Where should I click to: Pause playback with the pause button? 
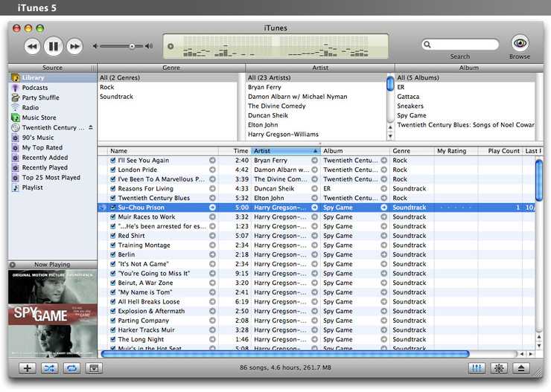click(54, 46)
